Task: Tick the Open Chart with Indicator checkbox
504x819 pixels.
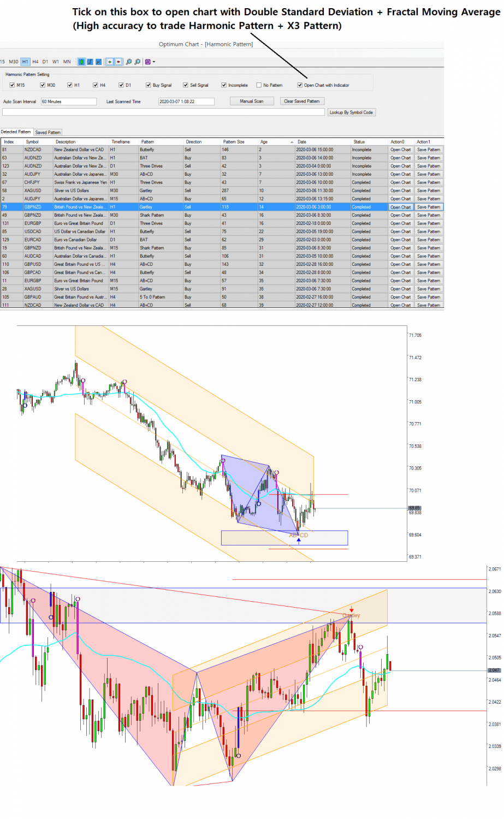Action: click(299, 85)
